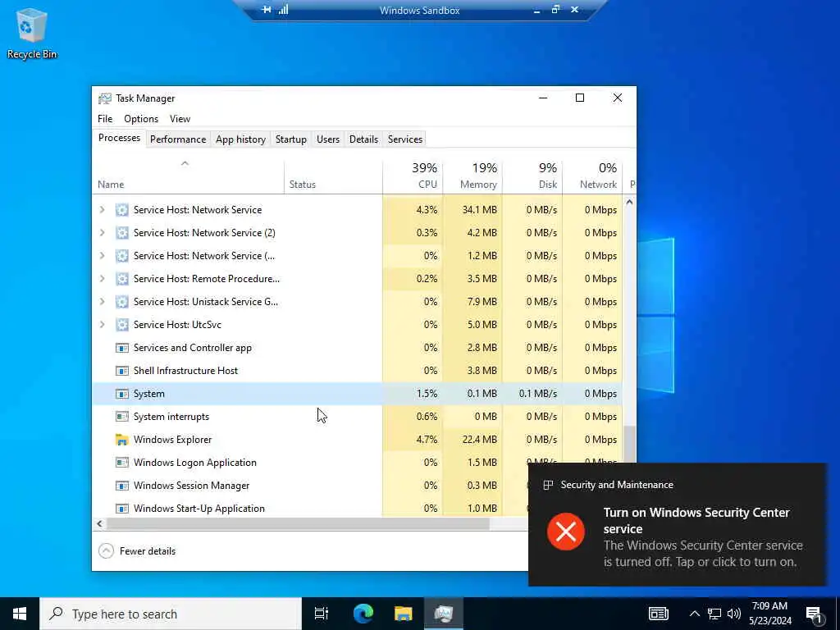Open File Explorer from the taskbar

coord(404,614)
